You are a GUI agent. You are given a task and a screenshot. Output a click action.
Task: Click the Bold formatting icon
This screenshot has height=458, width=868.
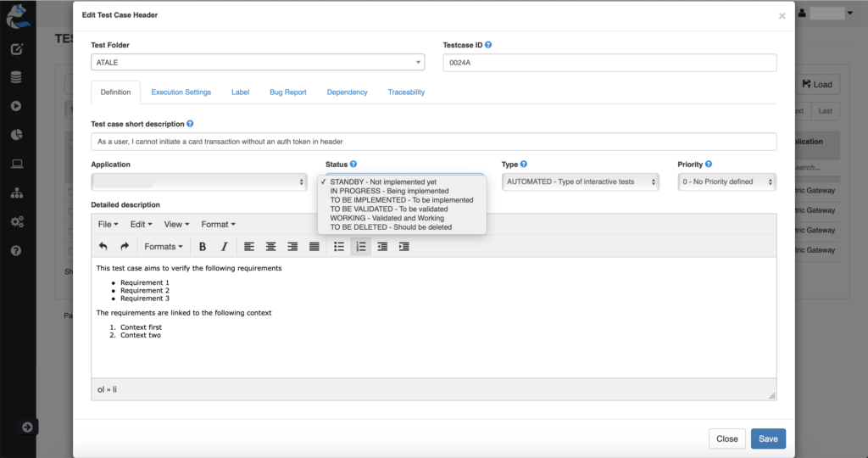(203, 247)
